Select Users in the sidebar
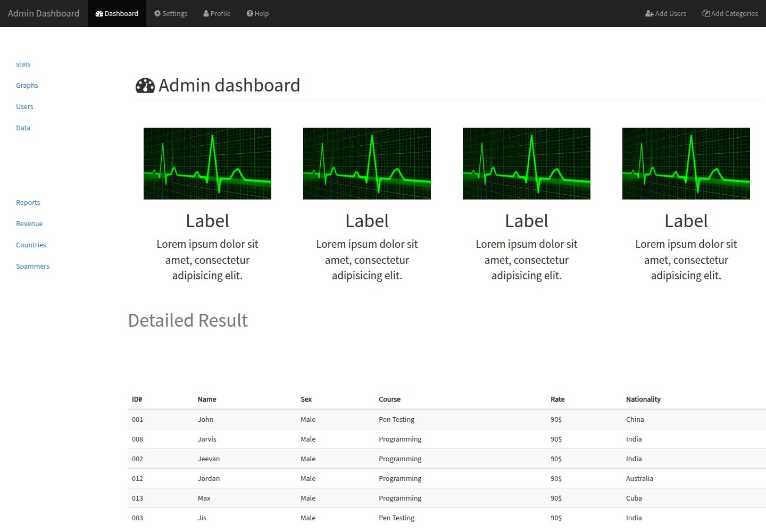766x532 pixels. 24,106
